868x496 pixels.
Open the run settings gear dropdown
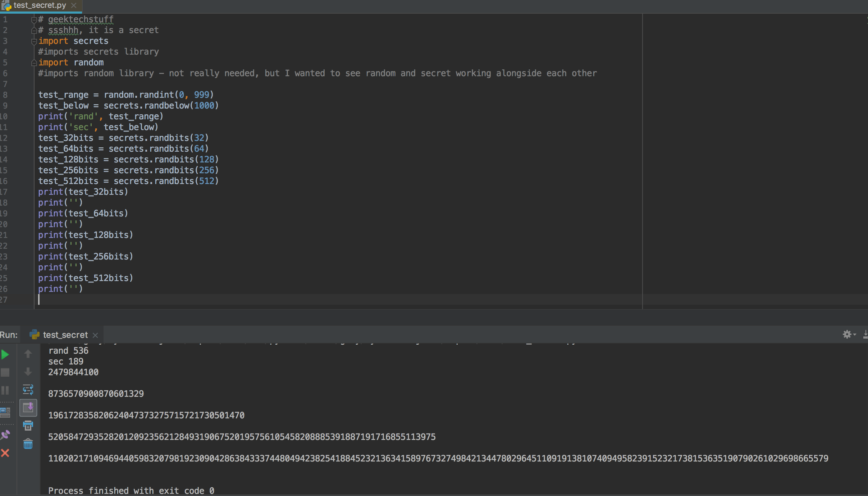coord(848,335)
